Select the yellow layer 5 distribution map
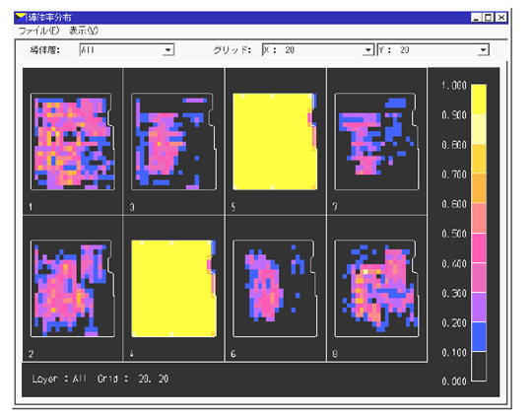This screenshot has width=532, height=418. [x=275, y=141]
